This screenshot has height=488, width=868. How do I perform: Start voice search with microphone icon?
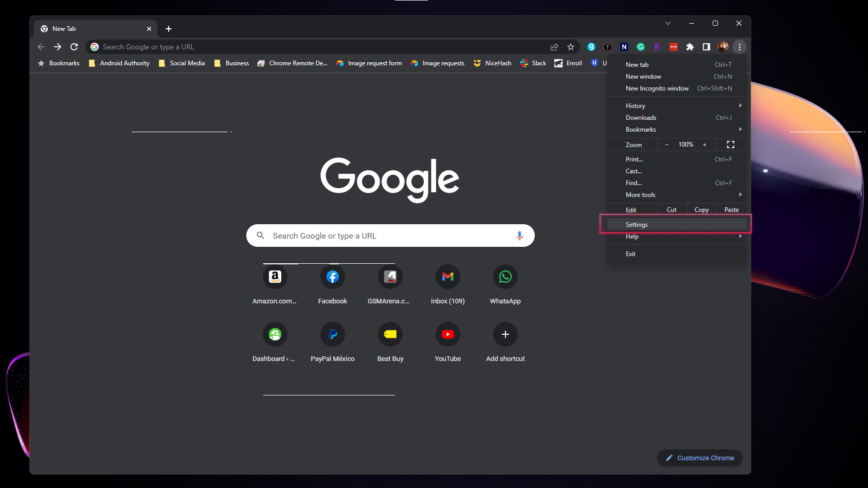(519, 236)
